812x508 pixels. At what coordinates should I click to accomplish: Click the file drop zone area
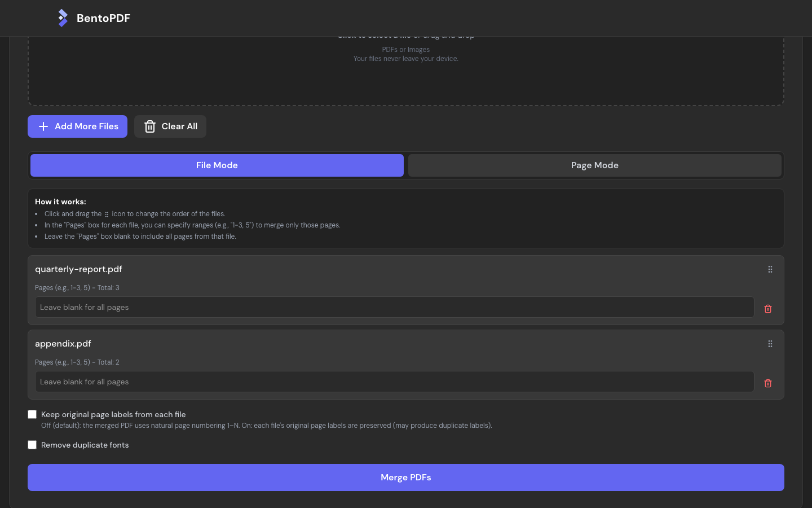click(x=406, y=71)
